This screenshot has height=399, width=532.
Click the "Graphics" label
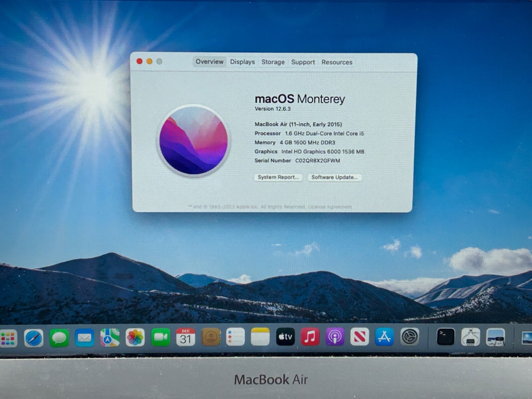266,152
